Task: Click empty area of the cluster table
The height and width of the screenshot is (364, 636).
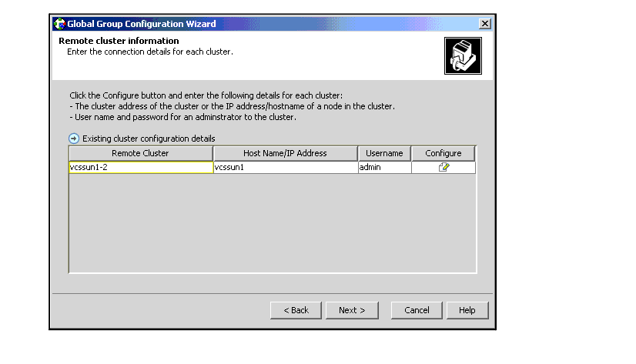Action: pyautogui.click(x=272, y=223)
